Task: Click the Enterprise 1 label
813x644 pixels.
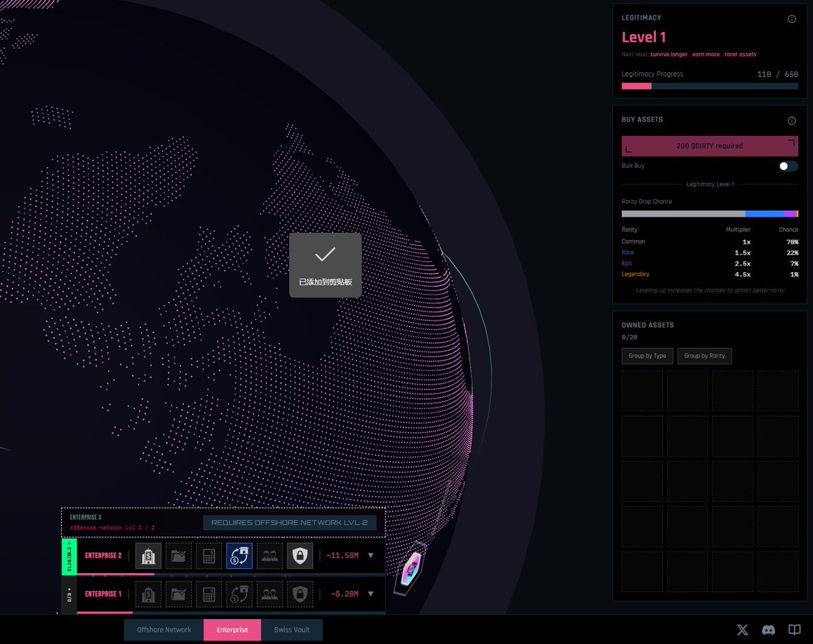Action: click(x=104, y=594)
